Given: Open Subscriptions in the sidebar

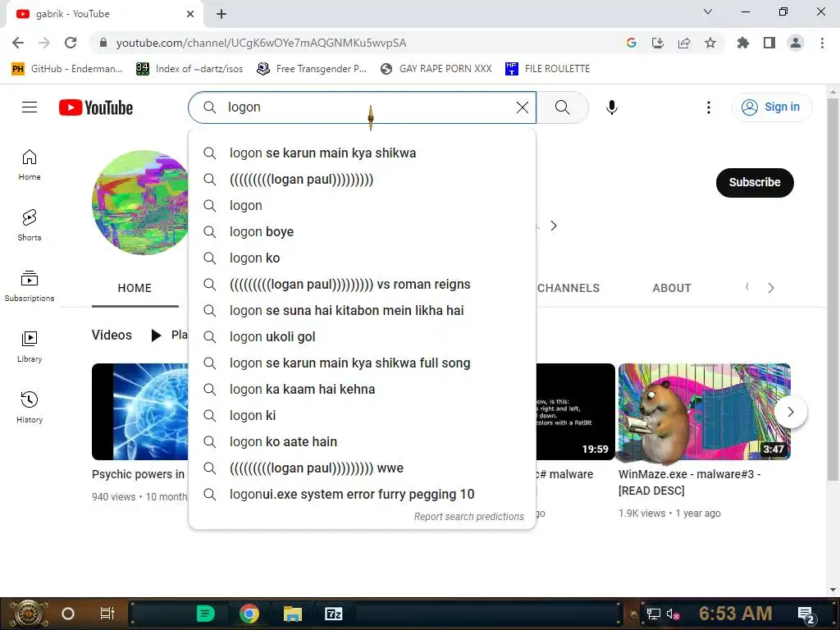Looking at the screenshot, I should (x=30, y=286).
